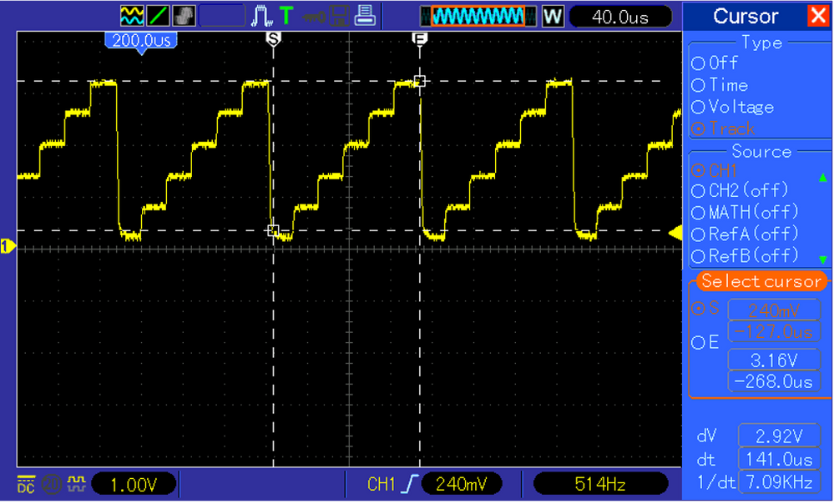Choose CH1 as cursor source
This screenshot has height=504, width=834.
point(715,171)
